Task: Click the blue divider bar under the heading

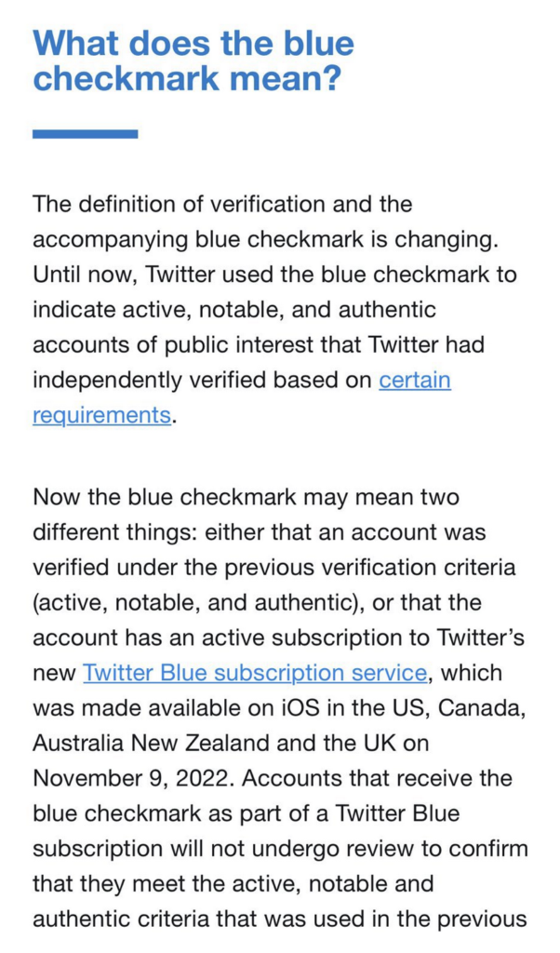Action: (85, 134)
